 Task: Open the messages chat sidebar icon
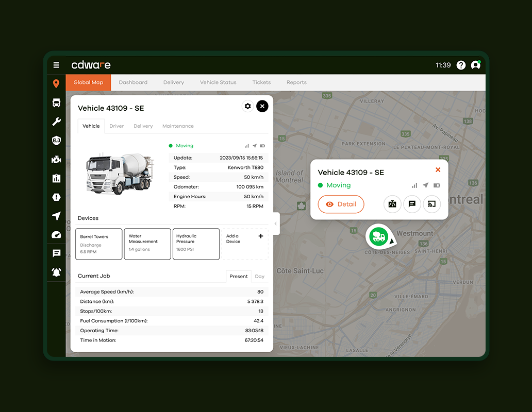click(x=56, y=253)
